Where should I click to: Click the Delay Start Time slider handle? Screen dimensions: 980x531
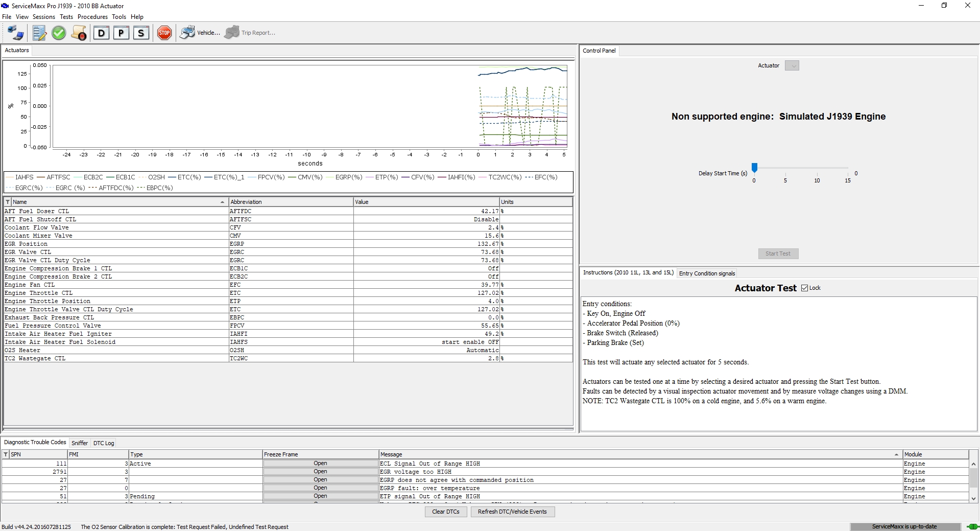coord(754,168)
